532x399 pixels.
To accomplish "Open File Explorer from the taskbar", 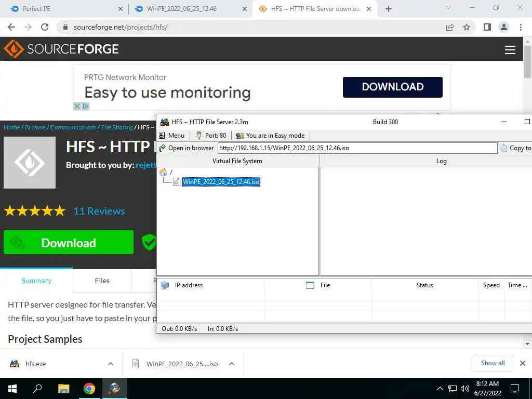I will click(63, 389).
